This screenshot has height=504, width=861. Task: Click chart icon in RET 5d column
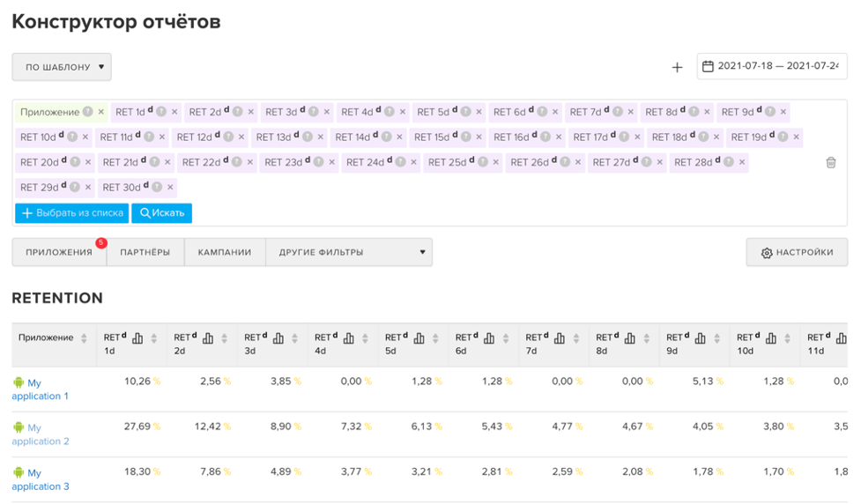(x=419, y=338)
